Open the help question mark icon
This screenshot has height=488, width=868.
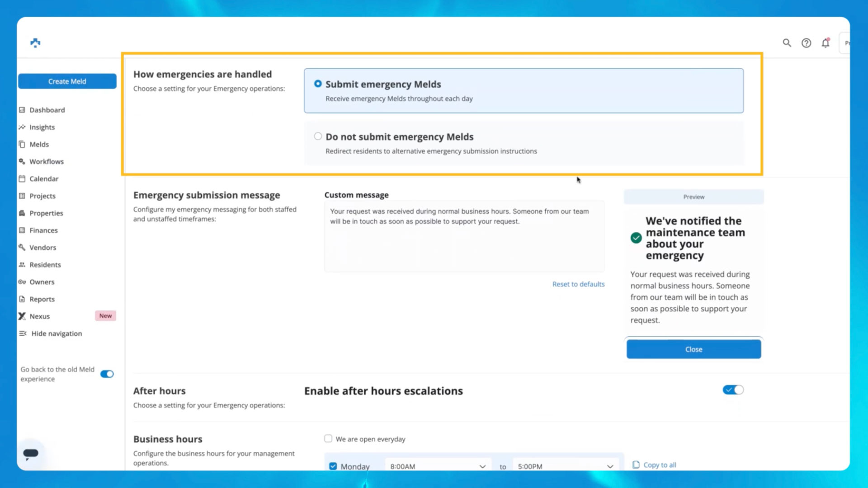(x=806, y=43)
